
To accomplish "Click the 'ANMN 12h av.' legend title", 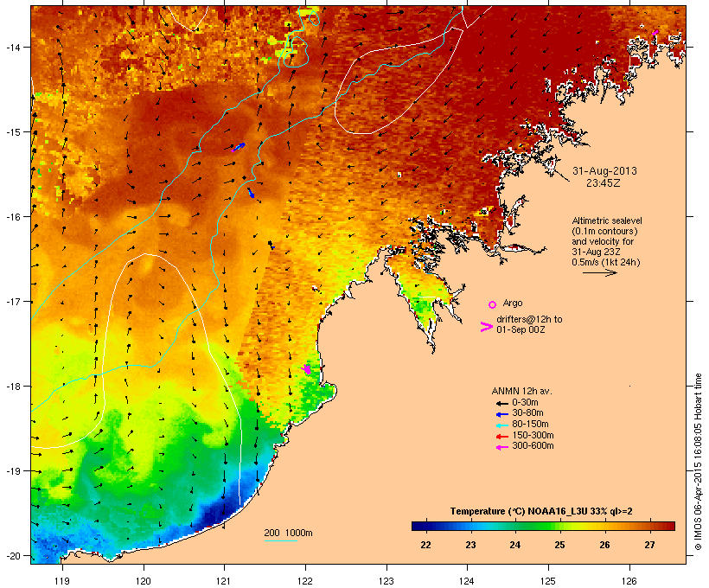I will [521, 391].
